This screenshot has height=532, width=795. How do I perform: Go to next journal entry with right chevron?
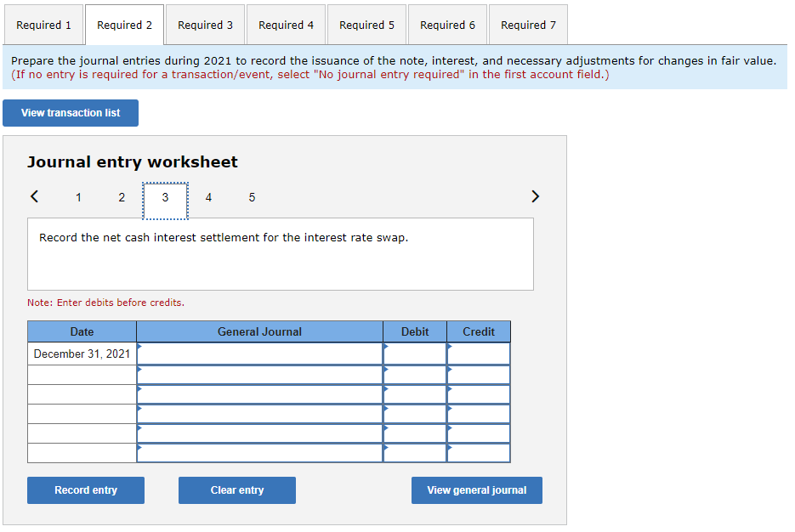[535, 196]
